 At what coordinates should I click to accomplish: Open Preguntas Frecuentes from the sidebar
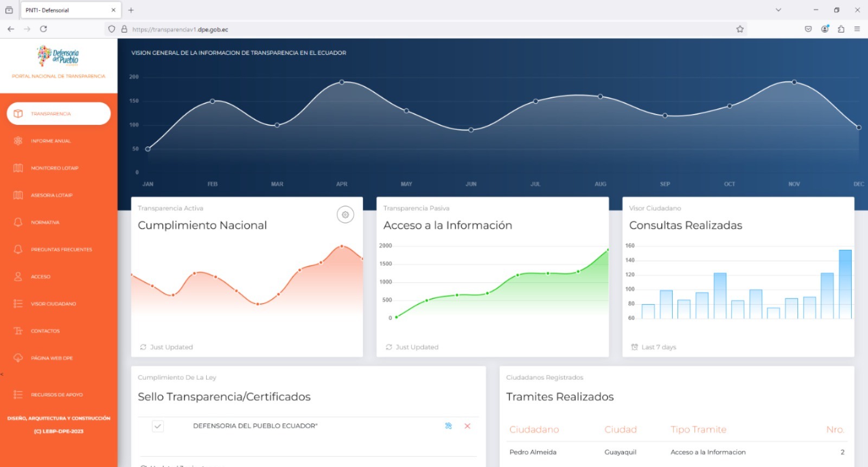[61, 250]
